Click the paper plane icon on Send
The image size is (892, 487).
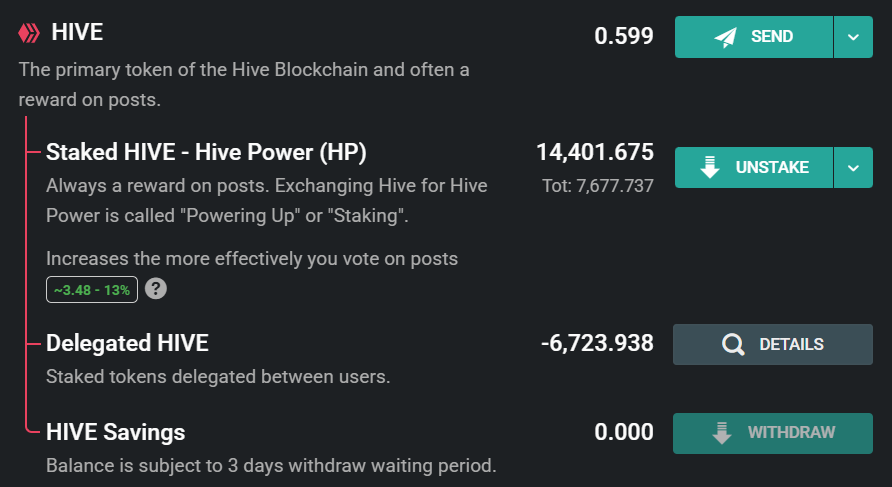point(726,37)
